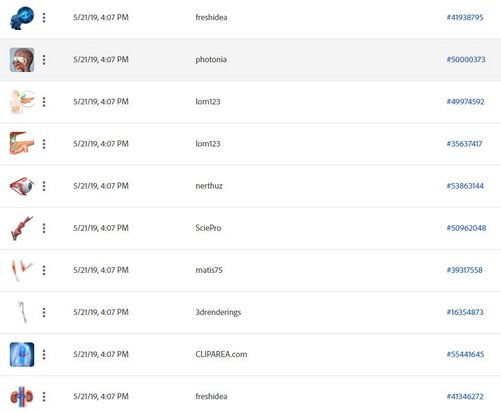Open the photonia head anatomy thumbnail
The height and width of the screenshot is (412, 501).
(22, 60)
